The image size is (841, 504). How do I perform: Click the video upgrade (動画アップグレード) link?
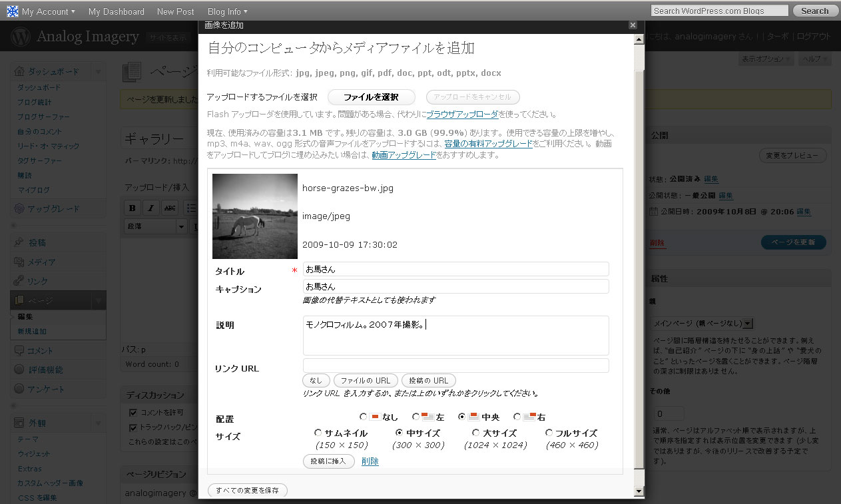pos(404,154)
